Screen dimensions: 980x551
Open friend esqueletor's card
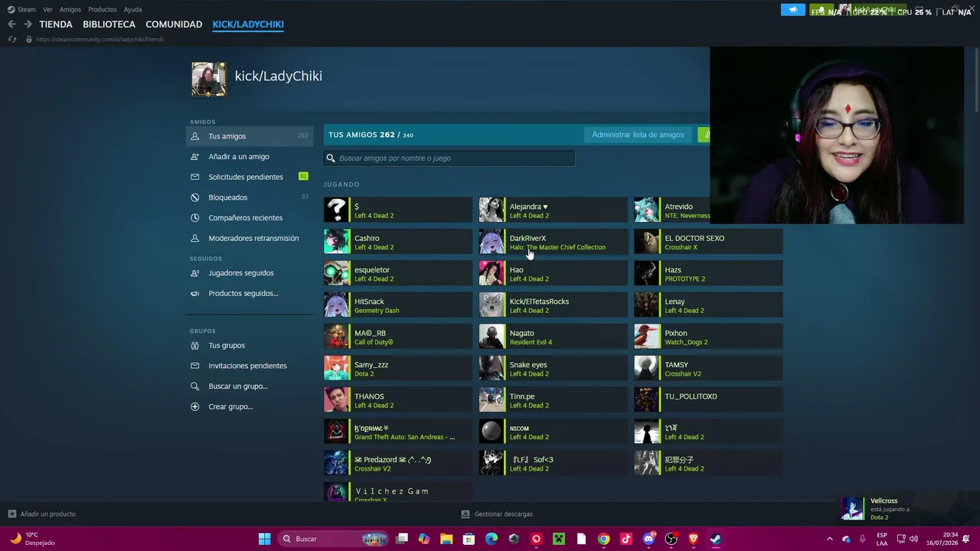tap(397, 273)
